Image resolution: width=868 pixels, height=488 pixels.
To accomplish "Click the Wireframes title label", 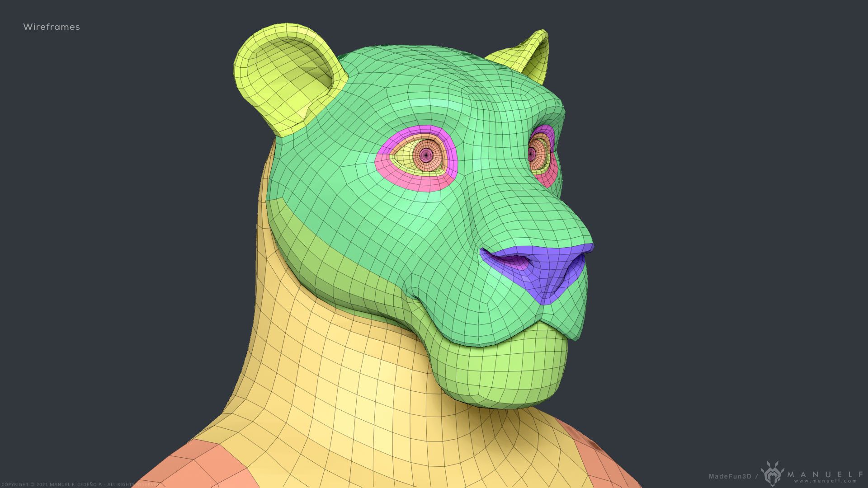I will pos(52,27).
